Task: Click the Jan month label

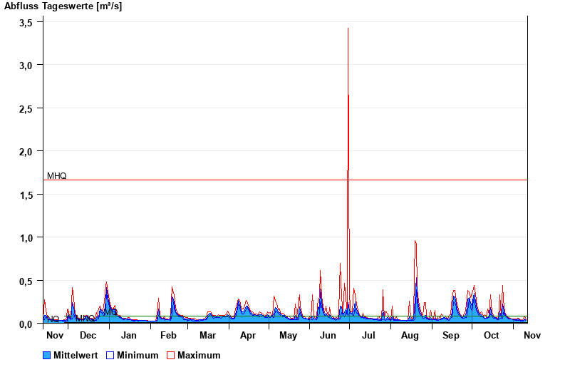Action: [128, 336]
